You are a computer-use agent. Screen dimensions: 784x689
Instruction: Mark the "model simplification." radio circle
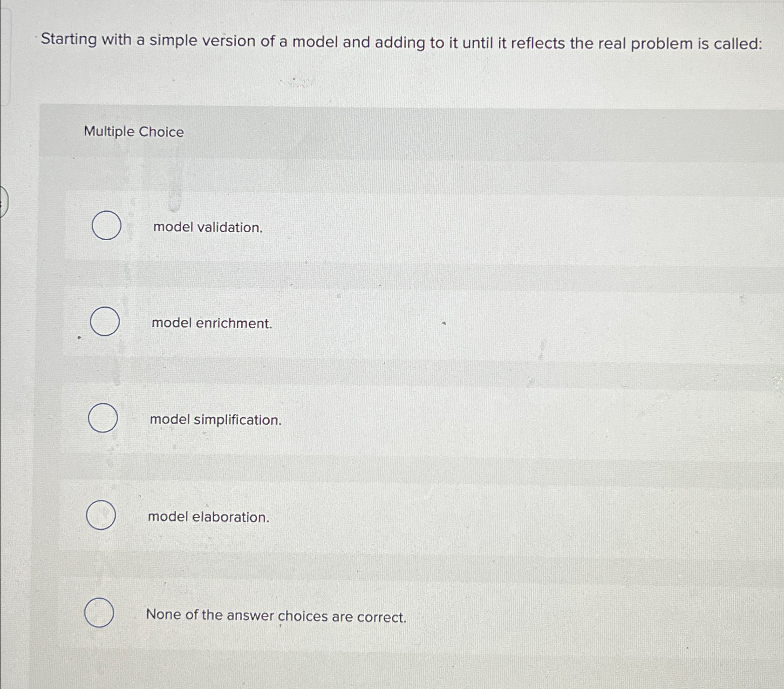pos(103,418)
